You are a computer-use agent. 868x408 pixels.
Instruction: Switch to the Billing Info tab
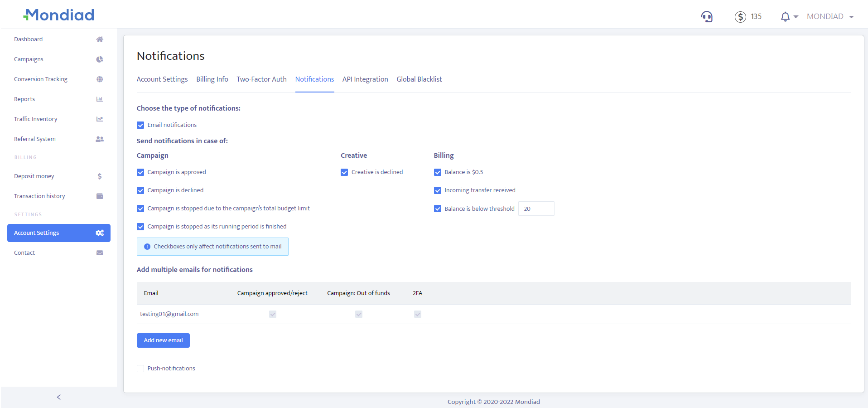pos(212,79)
